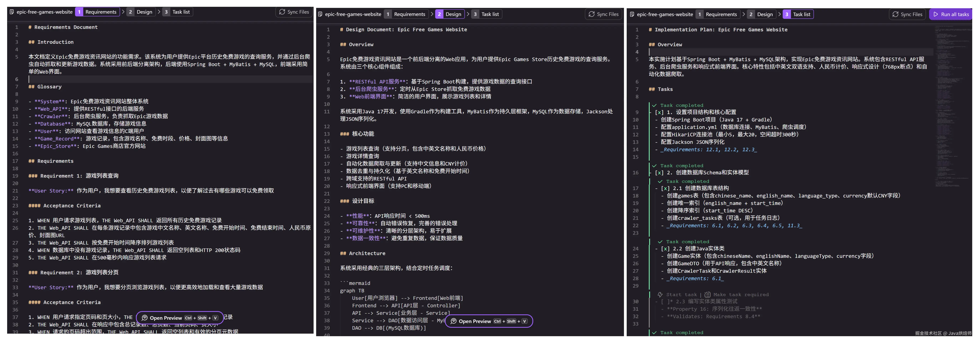Click the Run all tasks play icon
980x344 pixels.
point(936,14)
